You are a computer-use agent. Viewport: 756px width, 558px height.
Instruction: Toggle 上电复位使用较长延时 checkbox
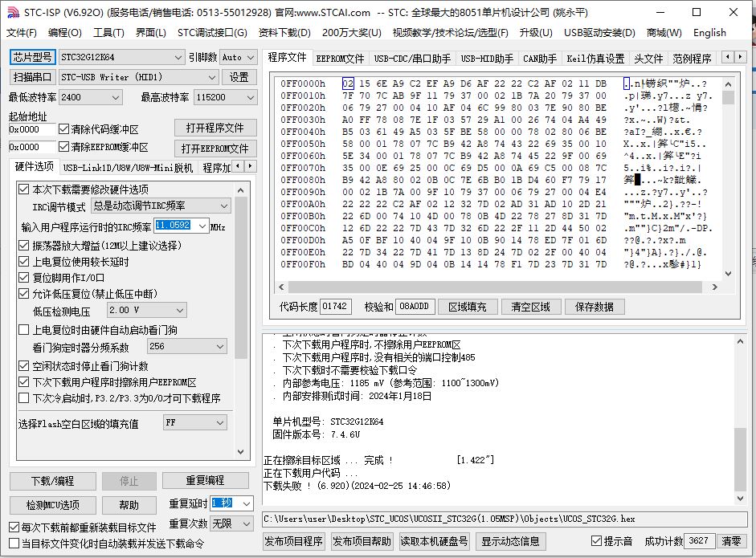tap(23, 262)
